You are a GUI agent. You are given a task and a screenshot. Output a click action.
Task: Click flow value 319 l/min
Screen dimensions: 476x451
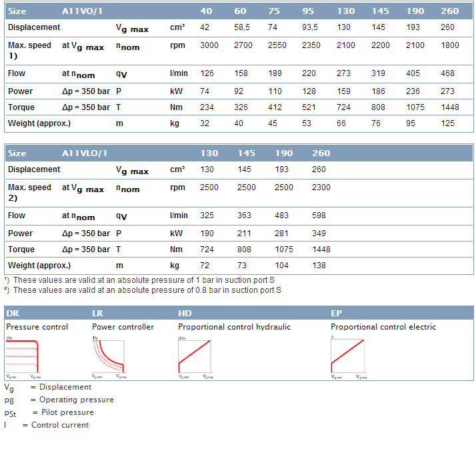click(x=378, y=73)
